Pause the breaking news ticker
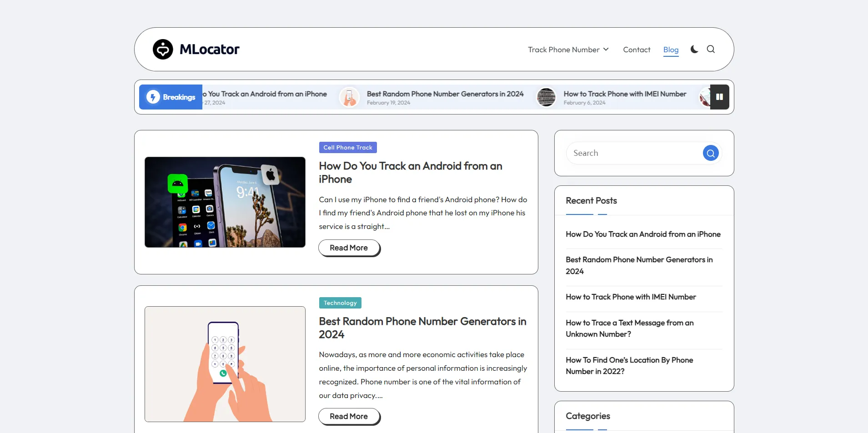The width and height of the screenshot is (868, 433). 718,97
